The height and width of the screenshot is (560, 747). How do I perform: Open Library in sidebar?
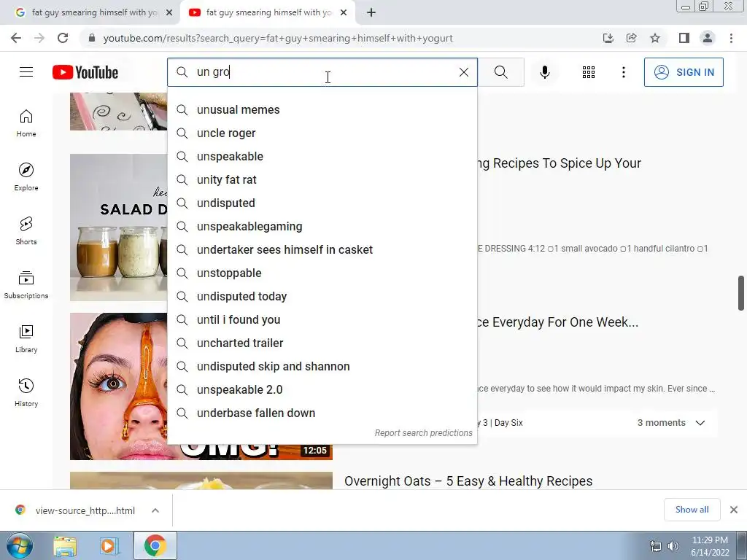coord(26,338)
